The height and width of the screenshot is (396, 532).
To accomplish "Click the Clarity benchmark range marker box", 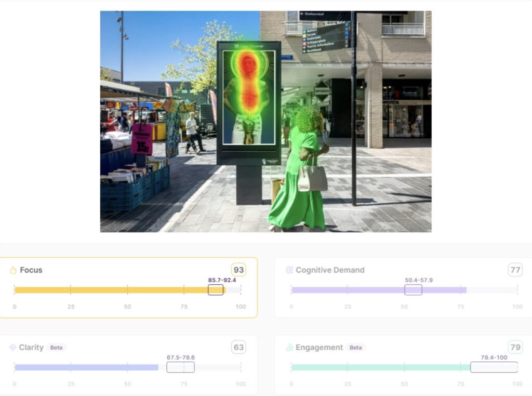I will [x=180, y=367].
